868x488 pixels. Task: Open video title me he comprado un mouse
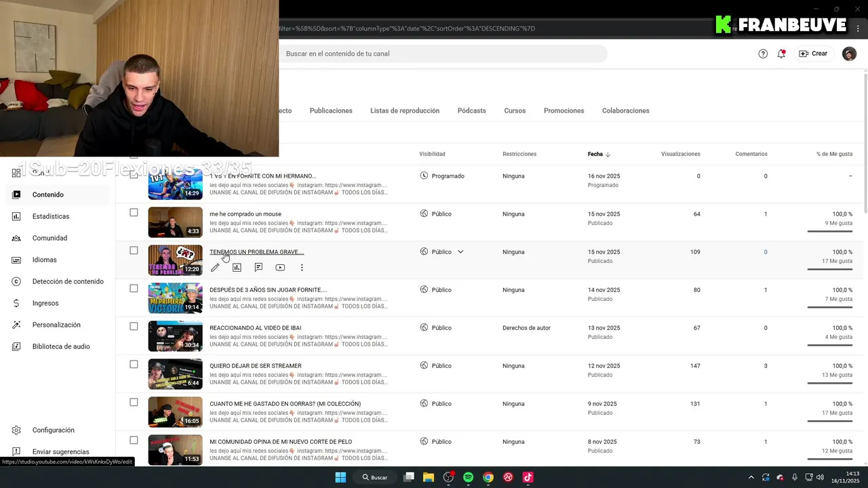tap(245, 213)
